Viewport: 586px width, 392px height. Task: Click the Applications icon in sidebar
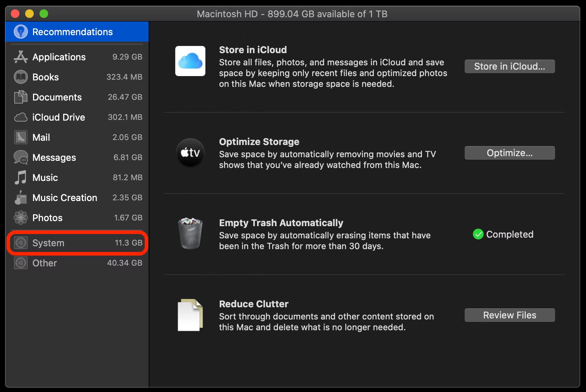coord(20,57)
